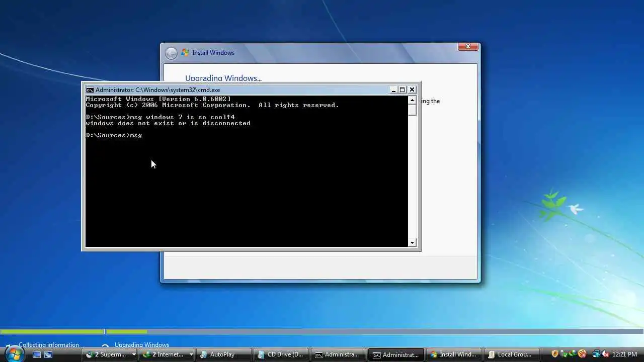The image size is (644, 362).
Task: Click the Collecting information progress bar segment
Action: 52,332
